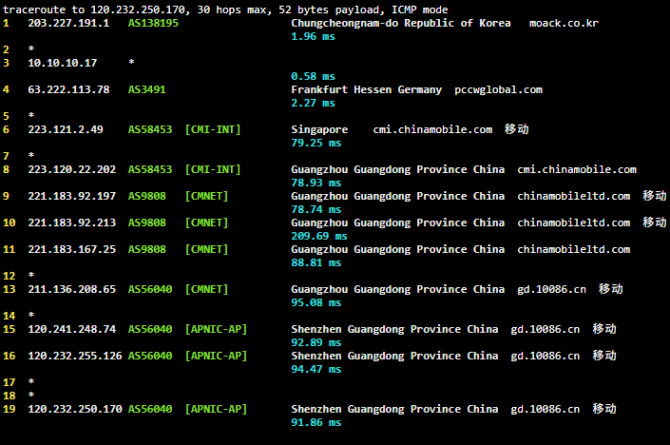
Task: Click the Singapore location text
Action: [319, 129]
